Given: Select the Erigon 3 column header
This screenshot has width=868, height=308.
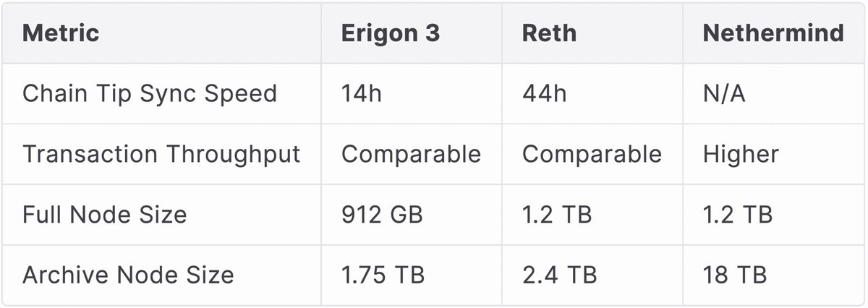Looking at the screenshot, I should pyautogui.click(x=390, y=33).
